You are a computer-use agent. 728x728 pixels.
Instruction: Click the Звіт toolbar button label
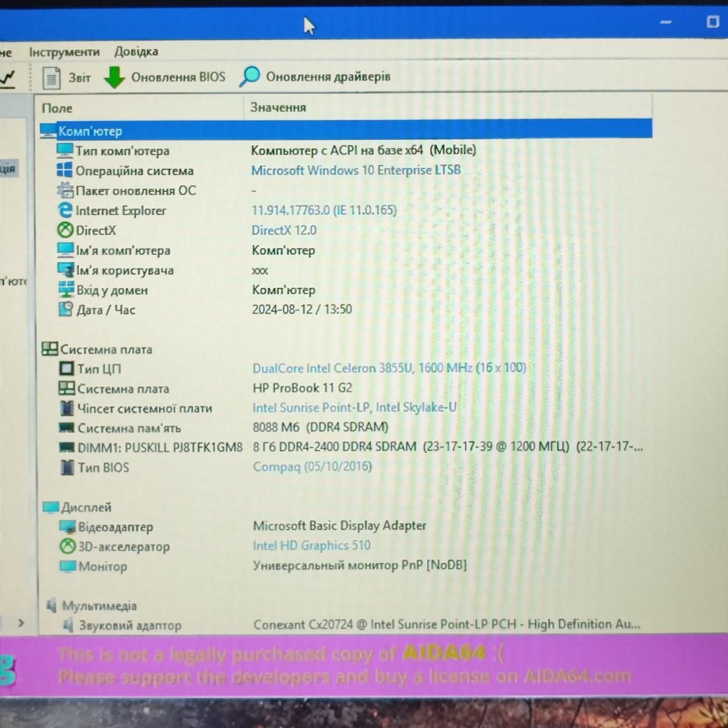pyautogui.click(x=80, y=77)
